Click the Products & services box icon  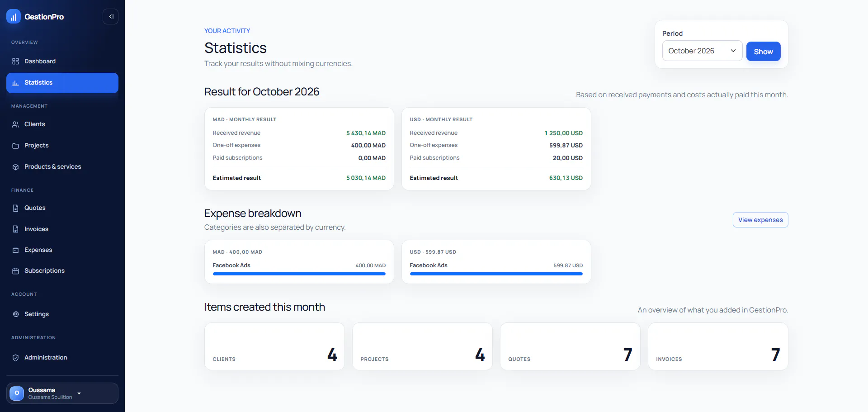click(x=15, y=167)
